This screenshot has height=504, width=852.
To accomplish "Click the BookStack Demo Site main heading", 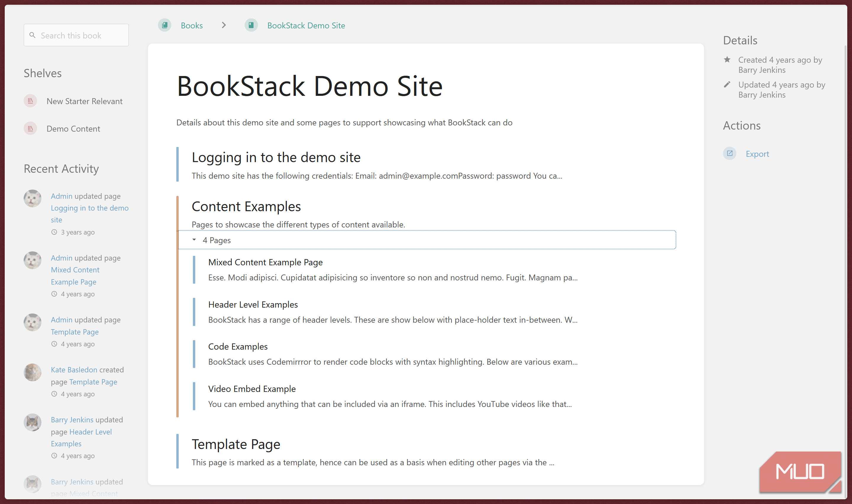I will (x=309, y=86).
